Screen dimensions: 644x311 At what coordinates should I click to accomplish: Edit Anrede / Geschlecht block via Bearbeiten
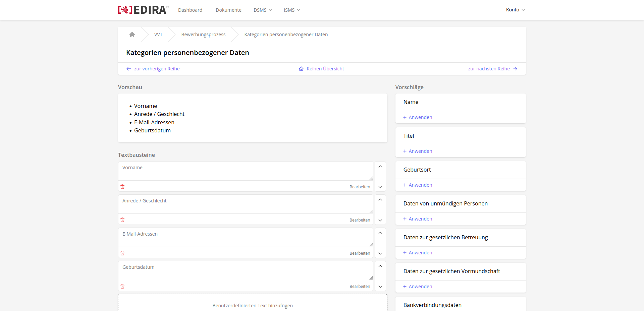(360, 220)
